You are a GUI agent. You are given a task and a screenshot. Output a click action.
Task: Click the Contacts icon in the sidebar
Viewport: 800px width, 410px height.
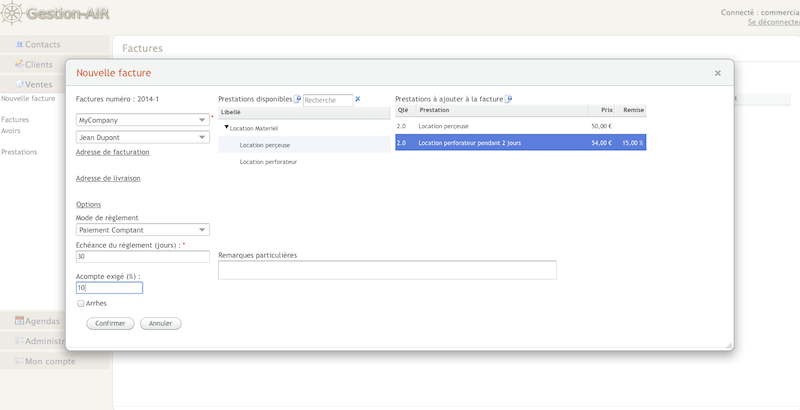tap(19, 44)
